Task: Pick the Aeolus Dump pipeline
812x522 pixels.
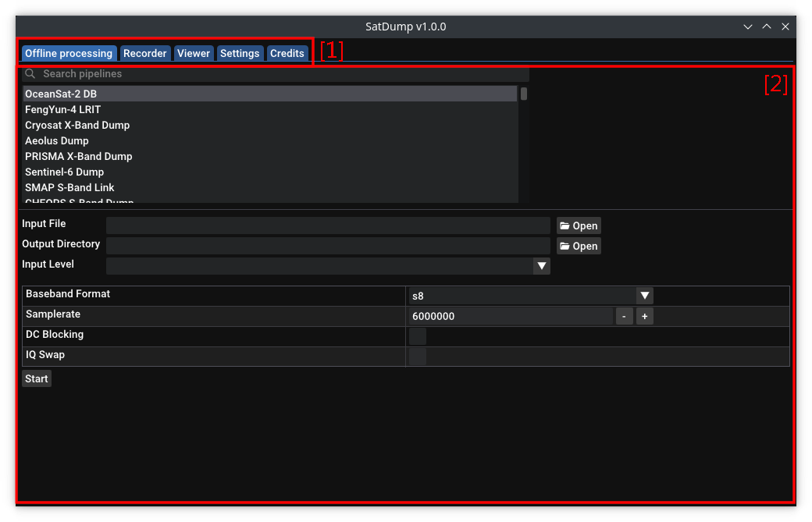Action: (270, 140)
